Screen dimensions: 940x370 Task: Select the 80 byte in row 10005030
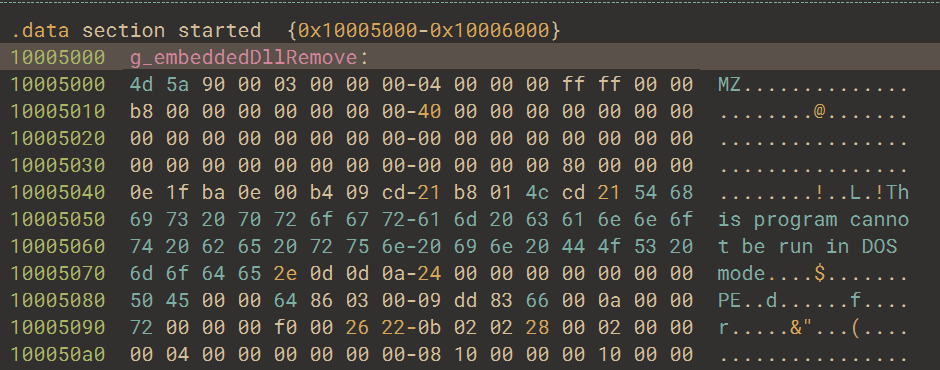coord(574,166)
